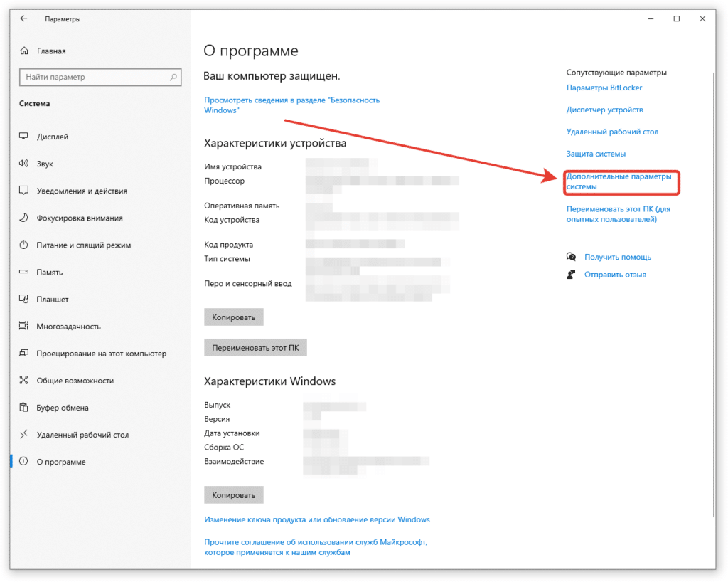Screen dimensions: 728x582
Task: Click the Power and sleep (Питание) icon
Action: pyautogui.click(x=23, y=245)
